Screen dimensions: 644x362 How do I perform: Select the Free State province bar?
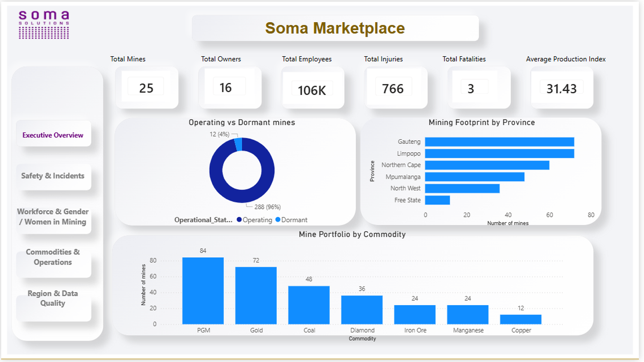point(437,200)
